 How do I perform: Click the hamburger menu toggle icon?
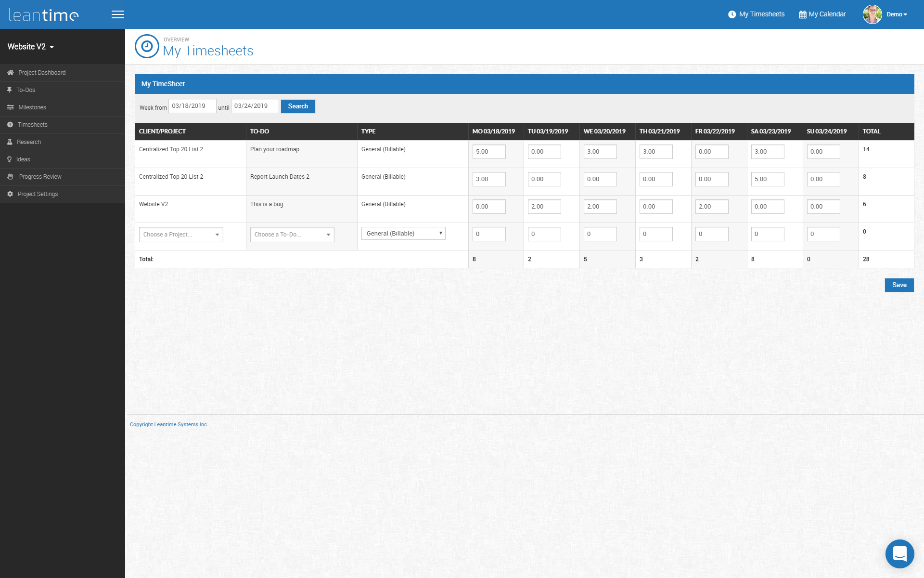coord(117,14)
